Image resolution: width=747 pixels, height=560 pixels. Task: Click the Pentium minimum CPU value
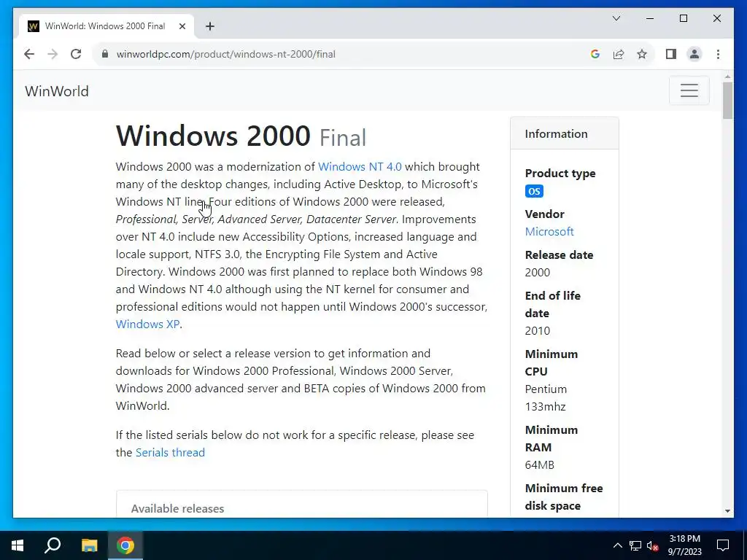point(546,397)
